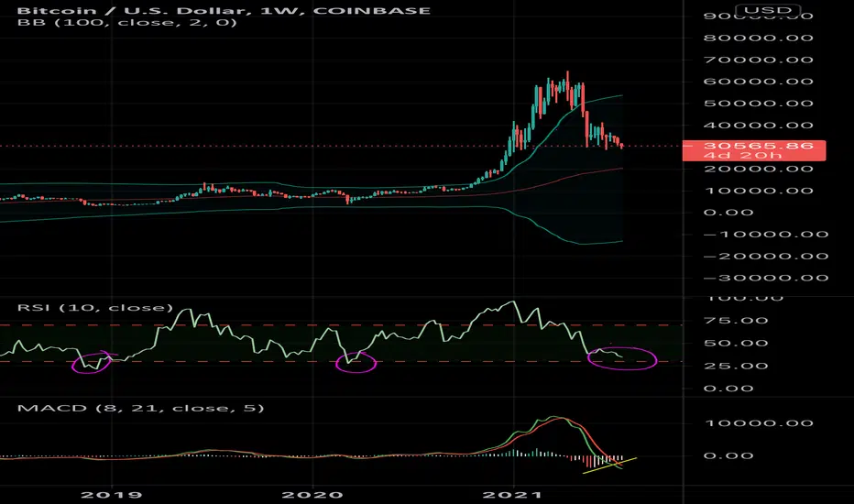854x504 pixels.
Task: Click the current price label 30565.86
Action: coord(758,146)
